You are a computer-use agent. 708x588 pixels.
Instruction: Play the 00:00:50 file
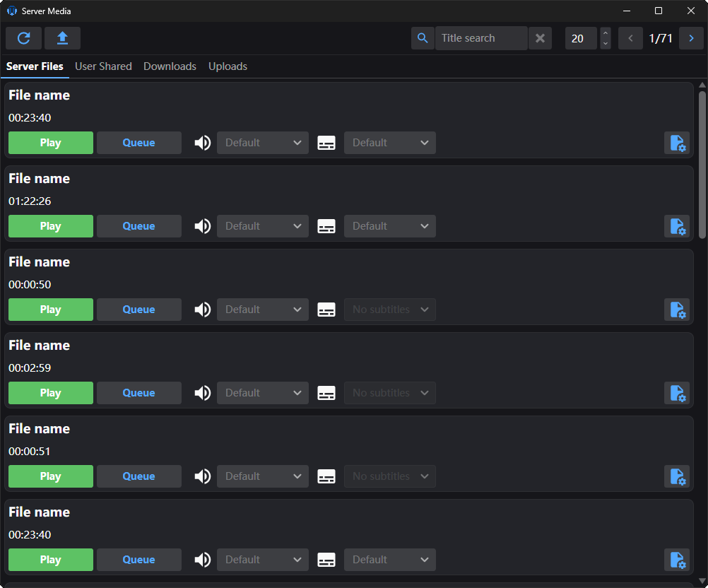[51, 310]
